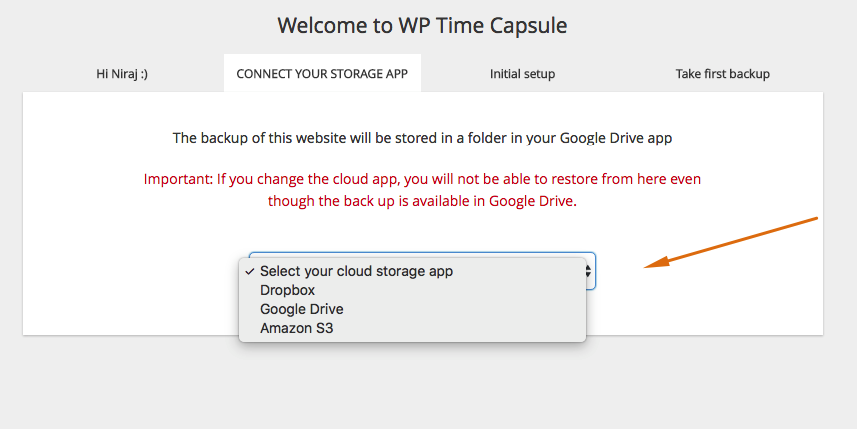
Task: Click the select box up-down arrows
Action: click(x=588, y=271)
